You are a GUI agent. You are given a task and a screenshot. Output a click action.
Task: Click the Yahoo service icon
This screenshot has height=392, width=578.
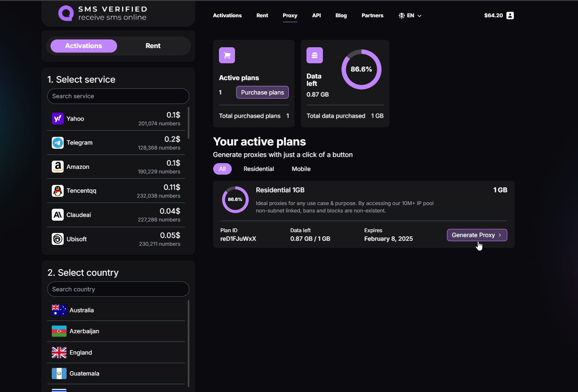coord(58,119)
